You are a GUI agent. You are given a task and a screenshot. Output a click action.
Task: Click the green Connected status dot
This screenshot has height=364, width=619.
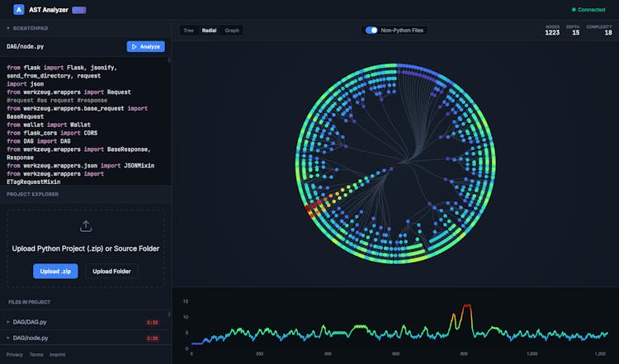574,10
